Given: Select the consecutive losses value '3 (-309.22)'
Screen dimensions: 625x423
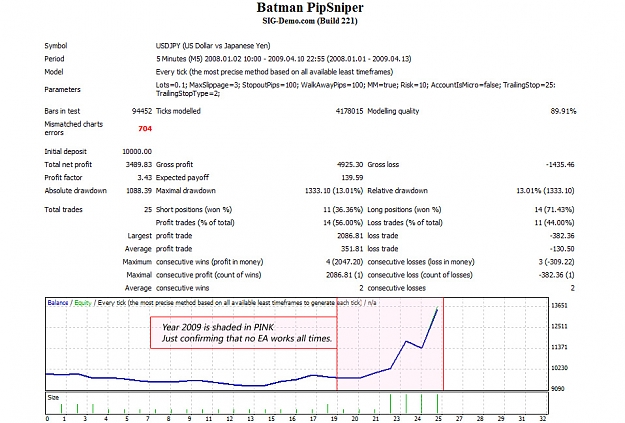Looking at the screenshot, I should 556,262.
